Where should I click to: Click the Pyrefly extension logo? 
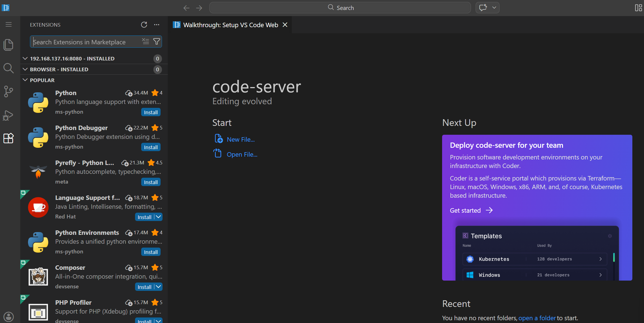(x=38, y=172)
